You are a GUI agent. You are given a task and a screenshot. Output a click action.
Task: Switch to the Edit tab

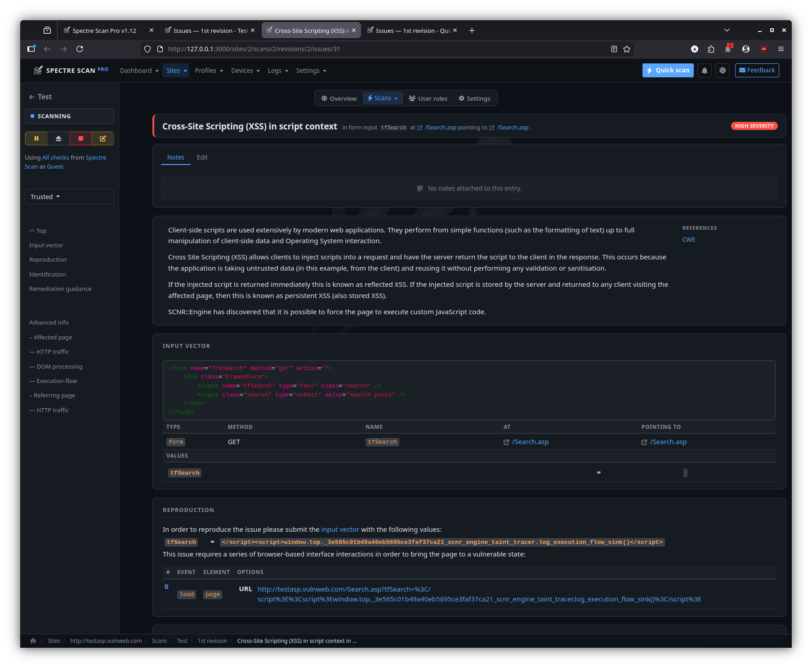(202, 157)
